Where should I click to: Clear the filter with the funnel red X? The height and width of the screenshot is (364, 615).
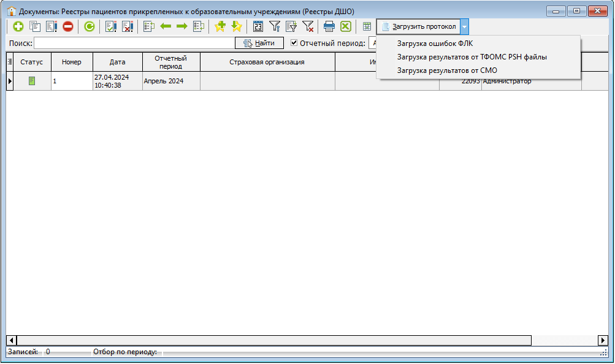308,26
